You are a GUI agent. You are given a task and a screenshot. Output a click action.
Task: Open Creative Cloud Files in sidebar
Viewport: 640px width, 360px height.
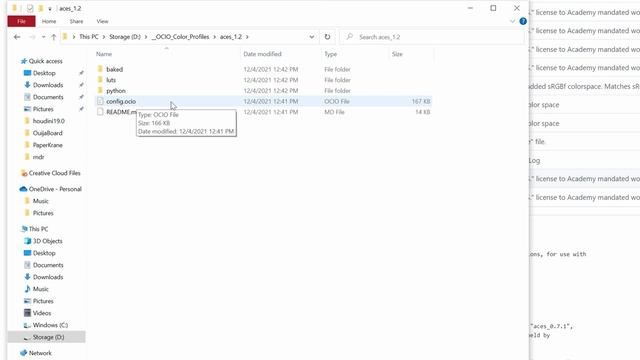(54, 173)
